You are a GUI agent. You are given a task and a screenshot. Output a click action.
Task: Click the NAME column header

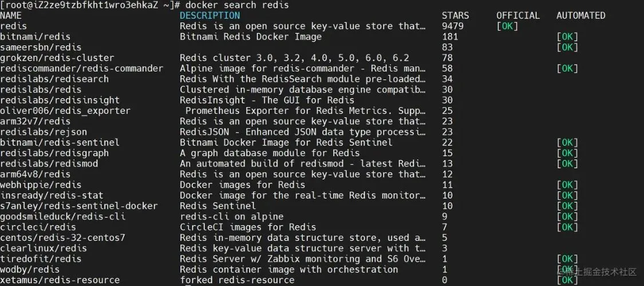click(11, 15)
